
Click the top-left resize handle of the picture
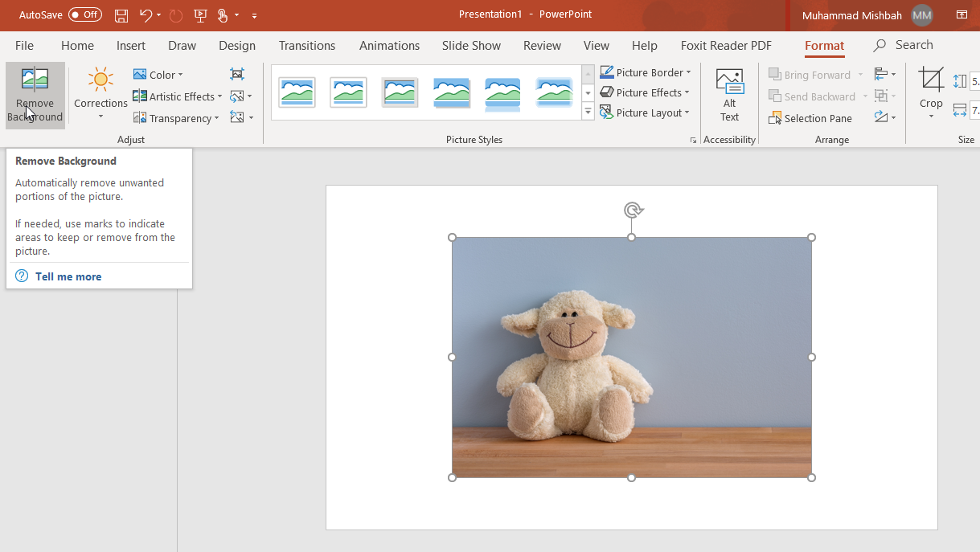pos(452,237)
